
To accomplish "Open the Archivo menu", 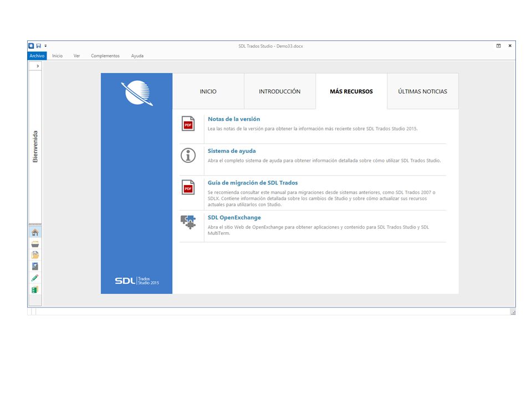I will (x=37, y=55).
